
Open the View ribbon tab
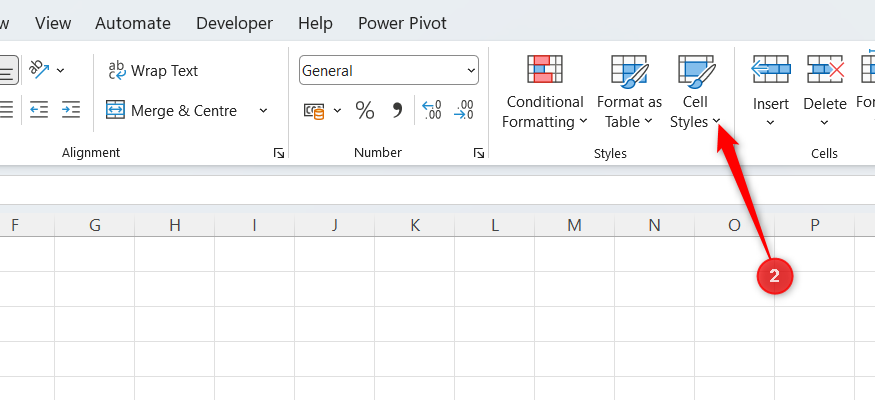tap(53, 23)
